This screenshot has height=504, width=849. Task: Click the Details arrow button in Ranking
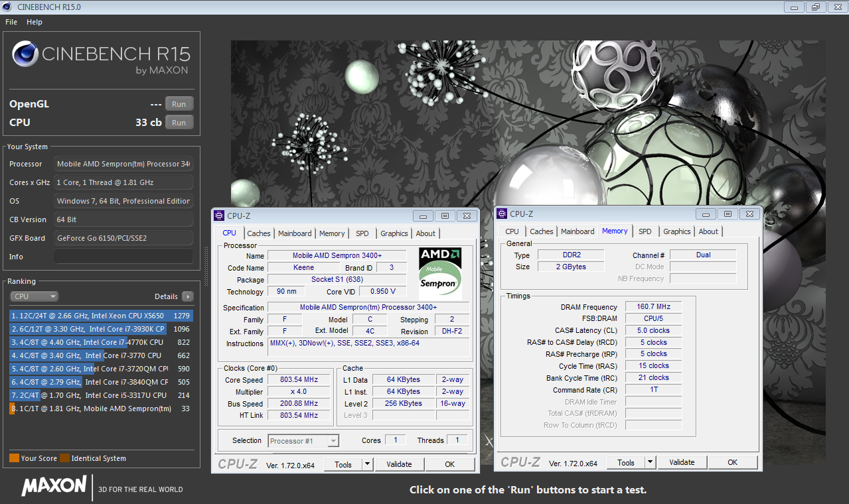click(187, 296)
